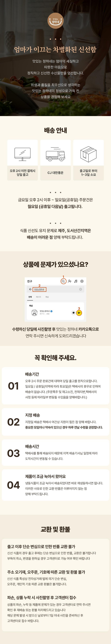
Task: Click the 맛있는 정하네 round logo
Action: click(56, 21)
